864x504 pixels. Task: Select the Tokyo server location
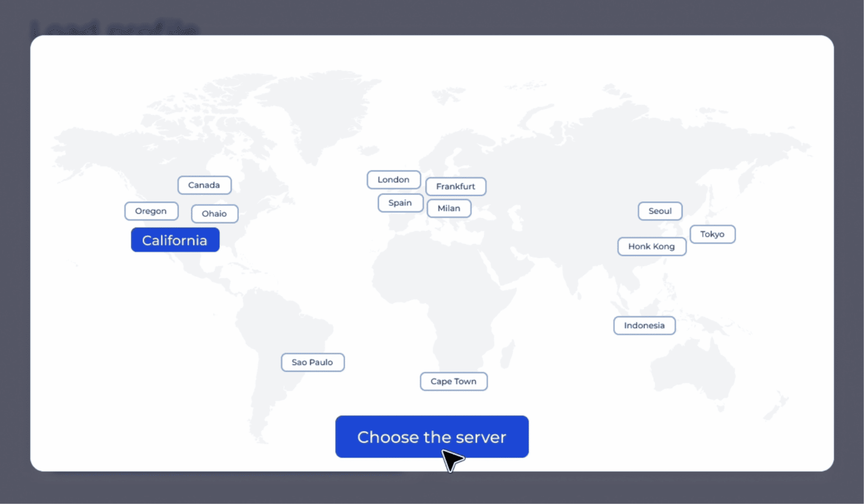(713, 233)
